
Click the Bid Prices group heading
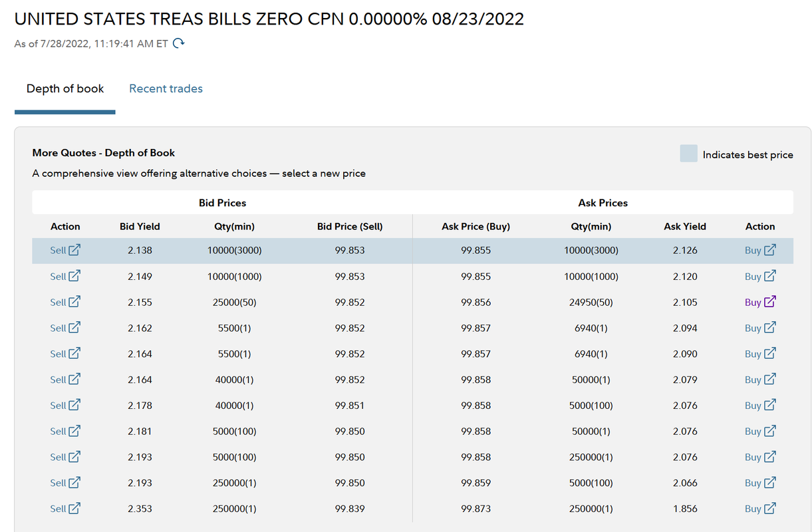click(223, 202)
